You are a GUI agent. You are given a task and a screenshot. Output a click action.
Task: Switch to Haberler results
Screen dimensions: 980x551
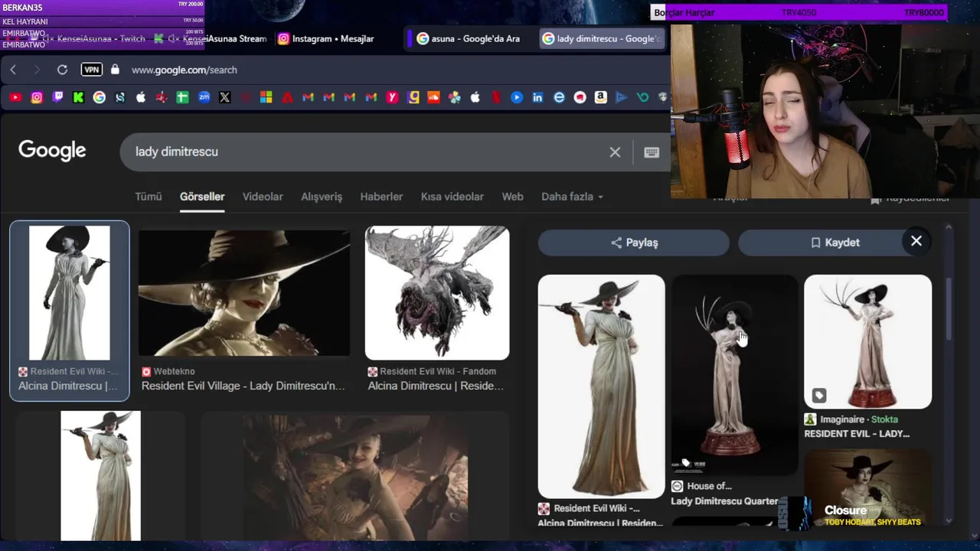pyautogui.click(x=381, y=197)
